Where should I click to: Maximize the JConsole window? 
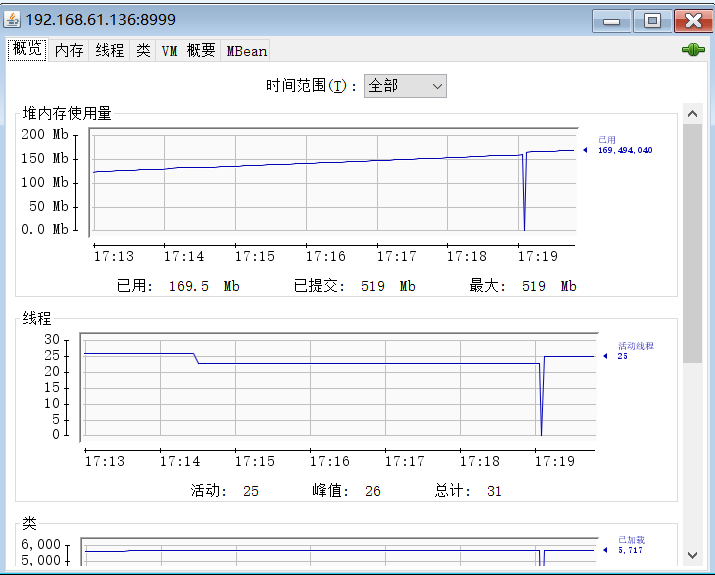(x=652, y=21)
